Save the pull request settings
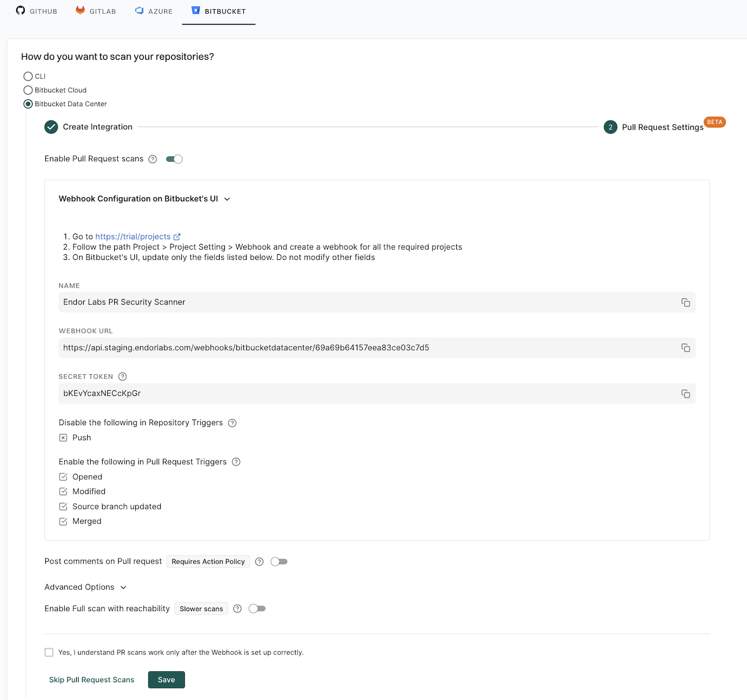Screen dimensions: 747x700 coord(166,679)
